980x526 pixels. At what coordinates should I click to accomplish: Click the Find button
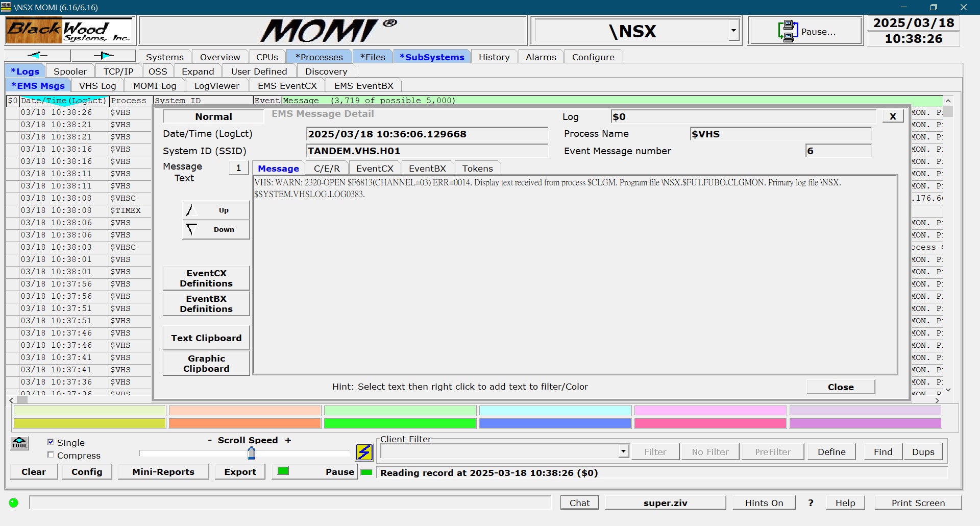[883, 451]
